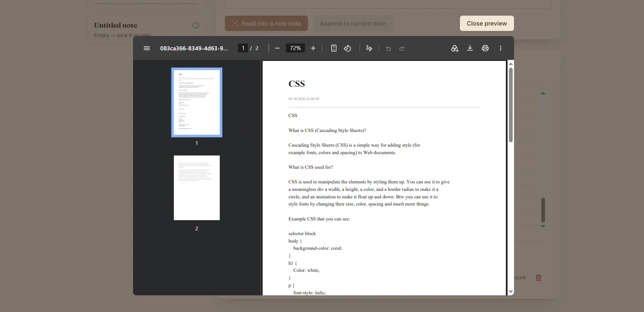Click Append to current note
This screenshot has height=312, width=644.
pos(353,23)
